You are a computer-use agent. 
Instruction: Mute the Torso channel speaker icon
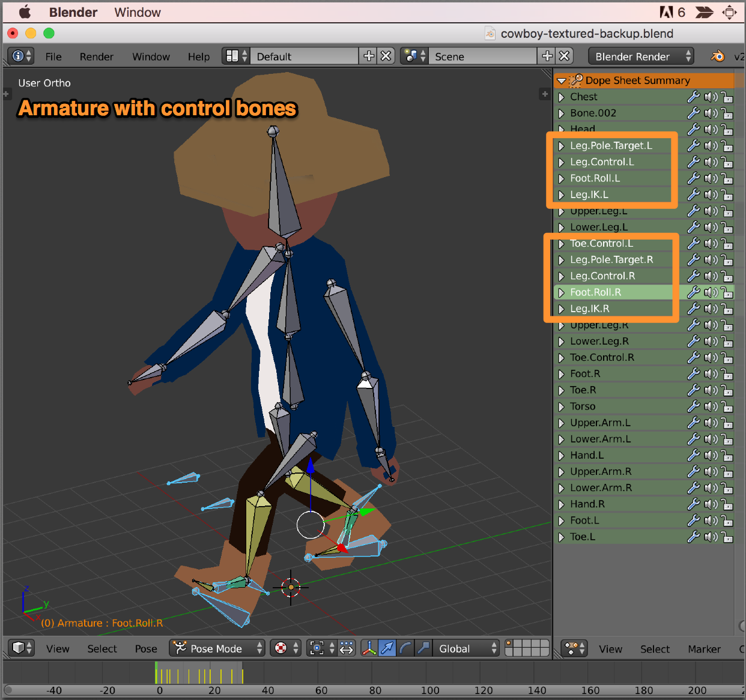(711, 406)
